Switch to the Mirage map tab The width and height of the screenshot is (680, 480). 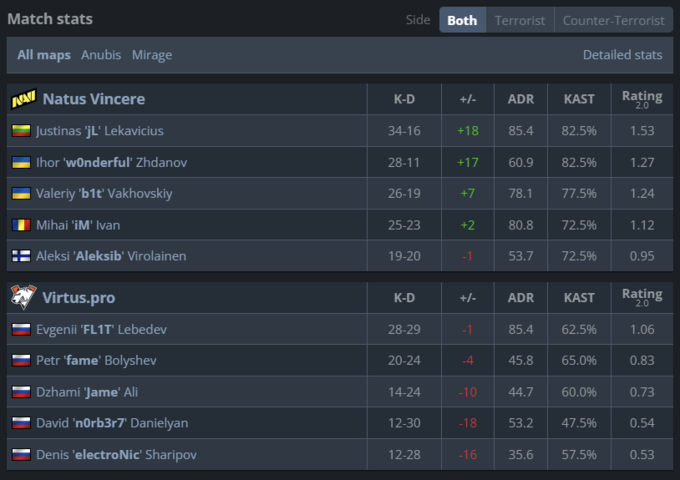152,55
